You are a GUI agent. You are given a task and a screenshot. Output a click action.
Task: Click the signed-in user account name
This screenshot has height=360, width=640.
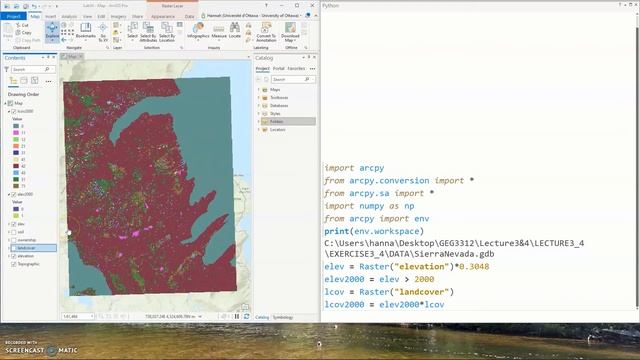click(x=253, y=16)
